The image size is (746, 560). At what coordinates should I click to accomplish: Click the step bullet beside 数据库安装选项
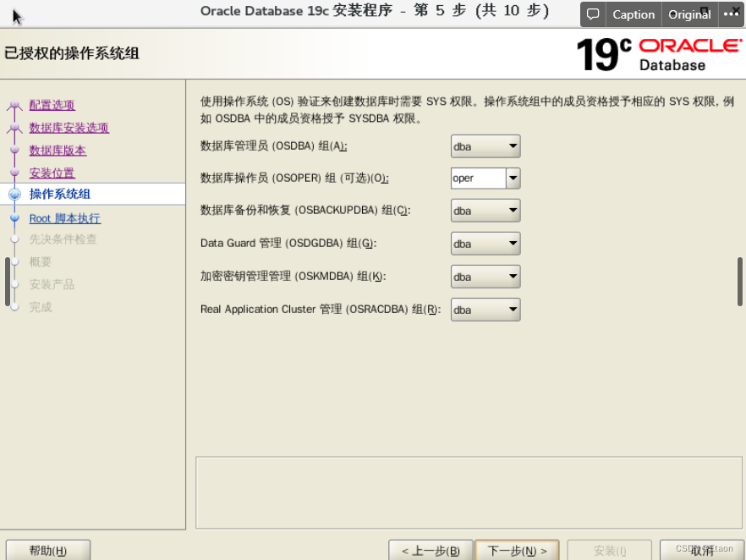(14, 128)
